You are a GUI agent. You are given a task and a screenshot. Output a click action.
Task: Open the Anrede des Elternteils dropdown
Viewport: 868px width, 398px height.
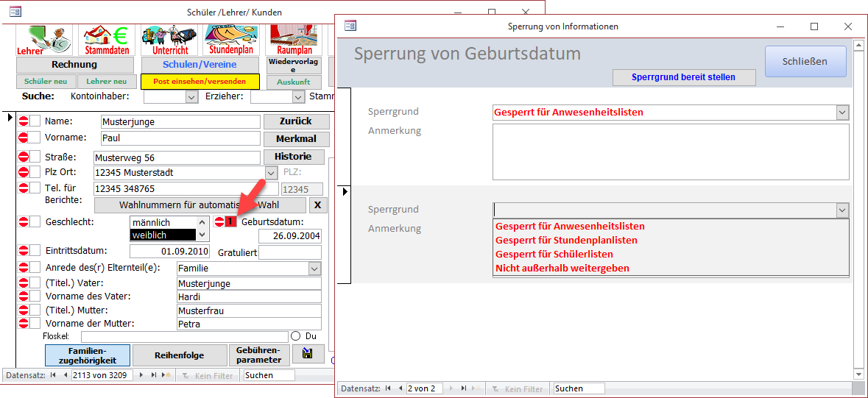(314, 269)
